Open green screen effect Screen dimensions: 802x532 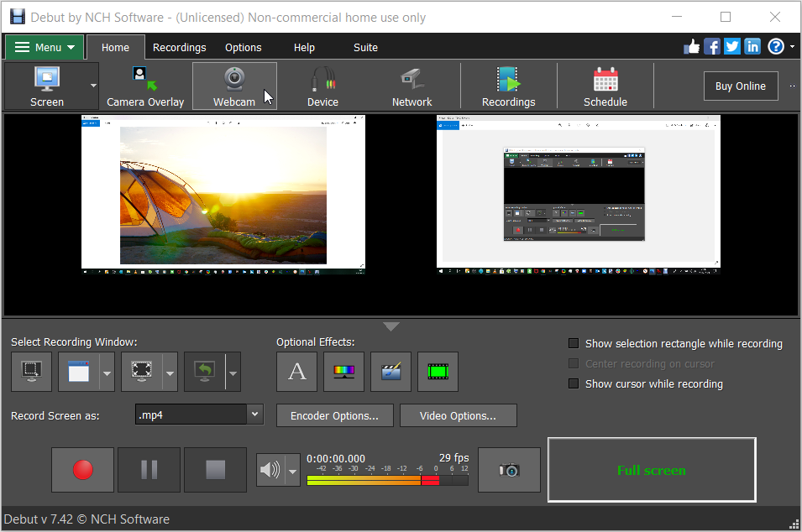click(x=438, y=372)
